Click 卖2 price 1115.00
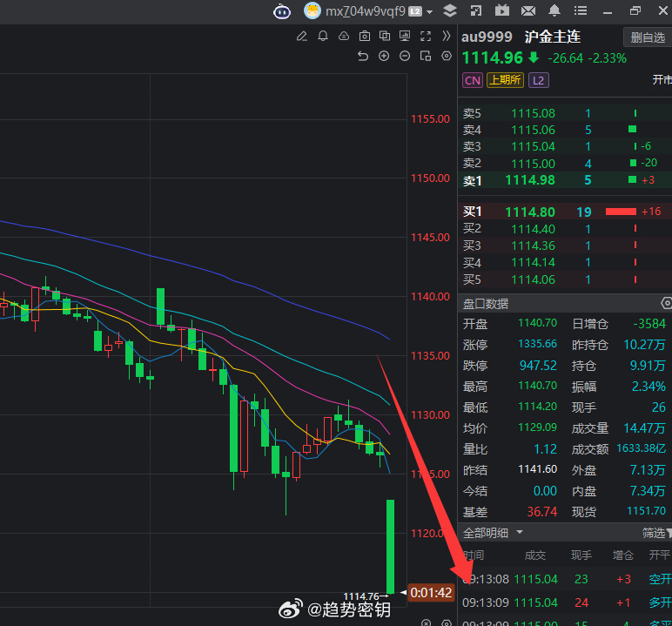This screenshot has width=672, height=626. pyautogui.click(x=533, y=164)
